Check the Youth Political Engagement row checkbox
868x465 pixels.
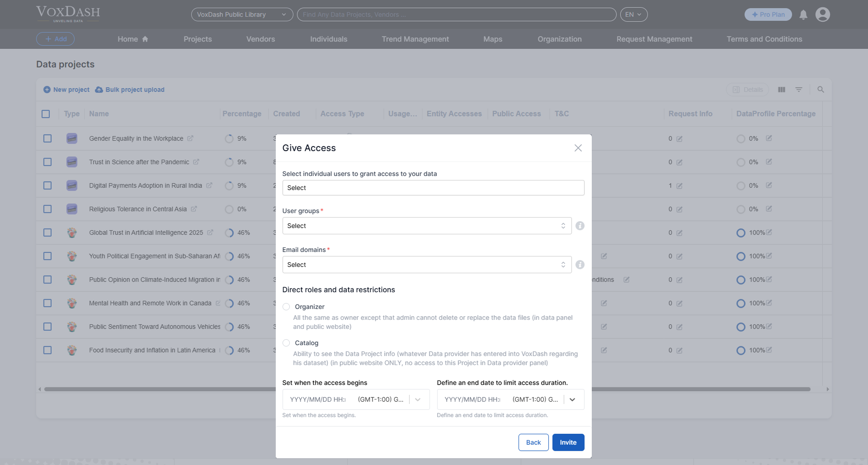(47, 256)
